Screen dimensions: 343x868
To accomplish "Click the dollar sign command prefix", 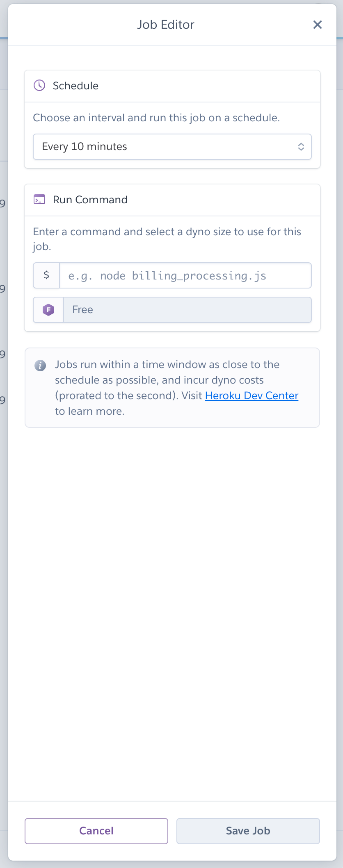I will [x=46, y=275].
